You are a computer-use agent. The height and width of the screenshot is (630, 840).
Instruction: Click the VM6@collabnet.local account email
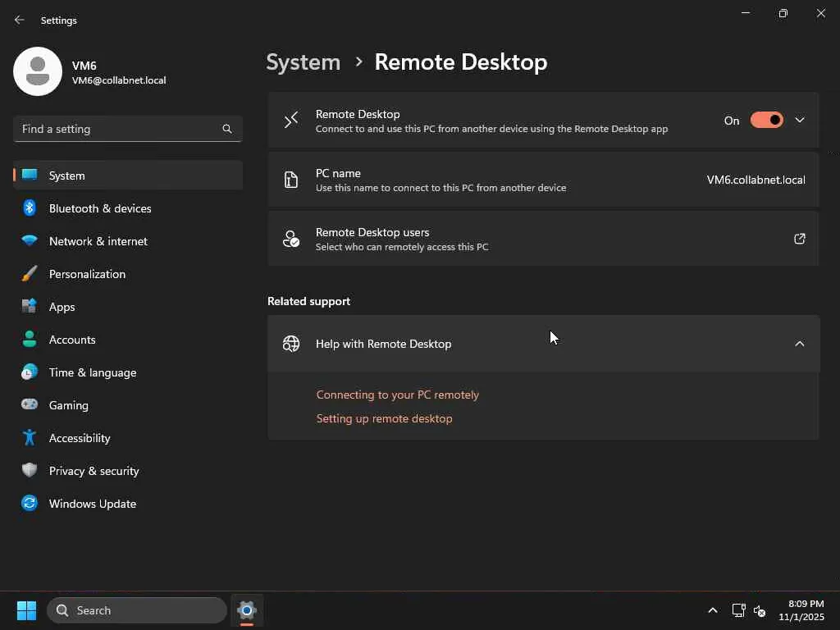point(119,80)
